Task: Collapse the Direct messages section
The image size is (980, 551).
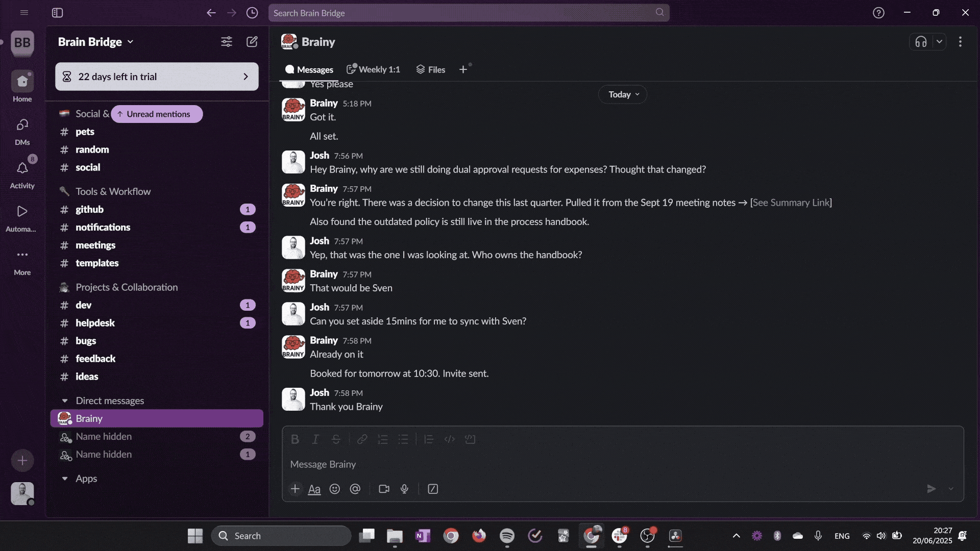Action: 65,401
